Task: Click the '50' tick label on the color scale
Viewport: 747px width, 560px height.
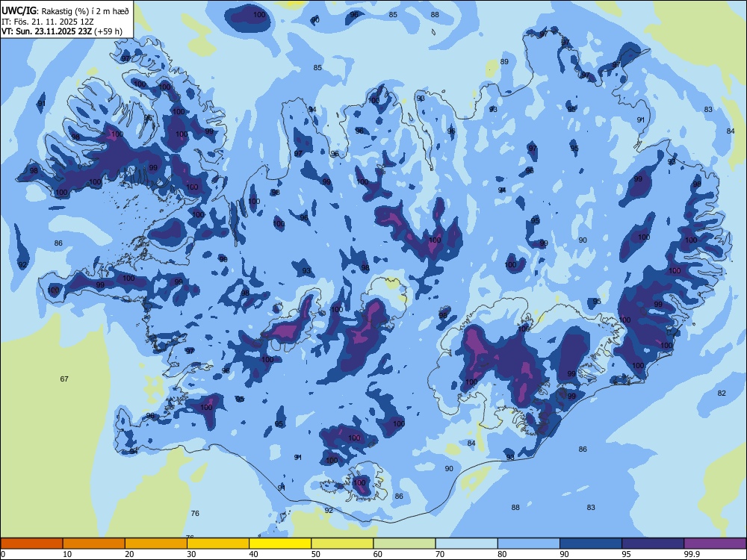Action: (315, 554)
